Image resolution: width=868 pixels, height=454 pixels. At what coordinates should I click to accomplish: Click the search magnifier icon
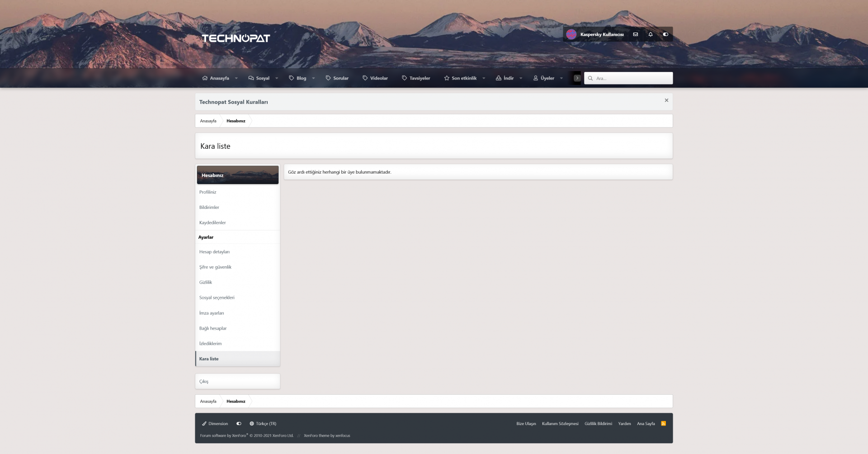coord(590,78)
